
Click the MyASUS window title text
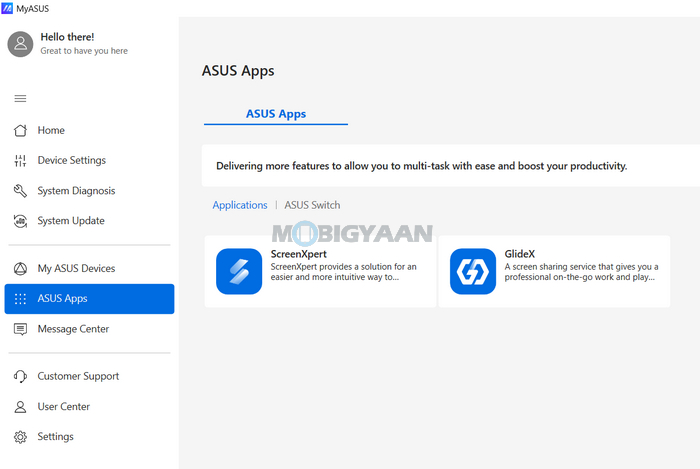[x=33, y=8]
